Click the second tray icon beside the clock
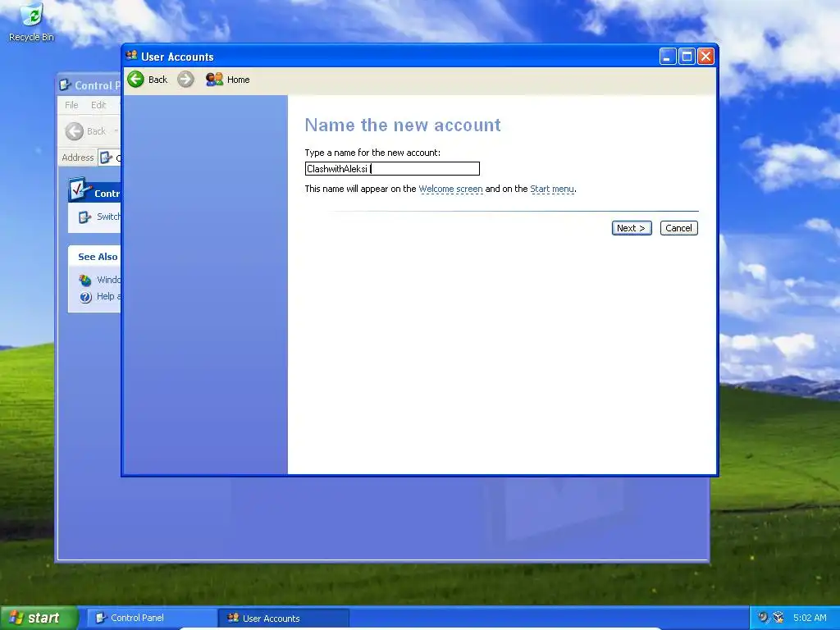This screenshot has height=630, width=840. [x=778, y=617]
